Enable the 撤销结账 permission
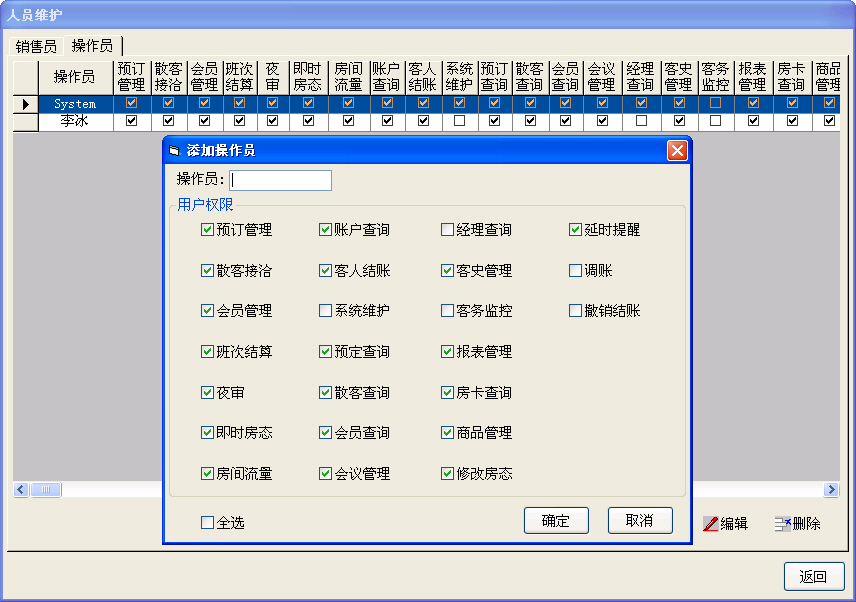 pyautogui.click(x=575, y=311)
